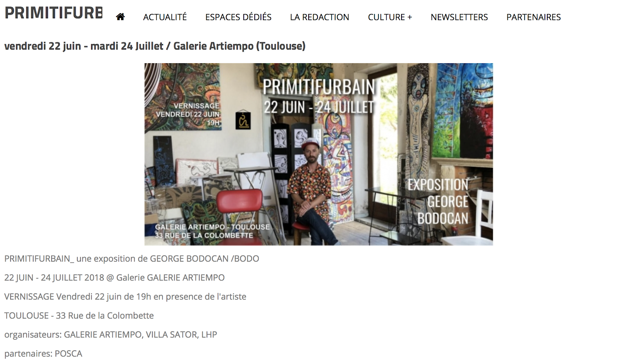This screenshot has height=364, width=625.
Task: Open the George Bodocan exhibition banner image
Action: (318, 154)
